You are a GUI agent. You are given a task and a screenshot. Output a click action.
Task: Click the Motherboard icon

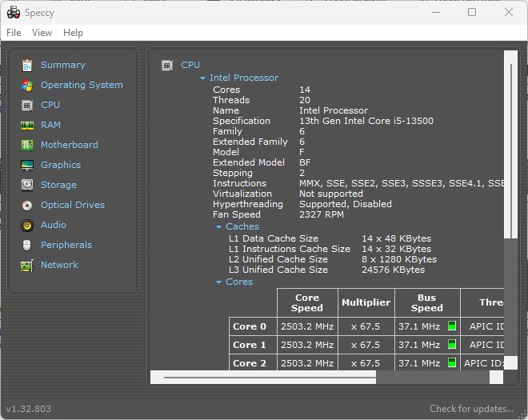[x=27, y=146]
